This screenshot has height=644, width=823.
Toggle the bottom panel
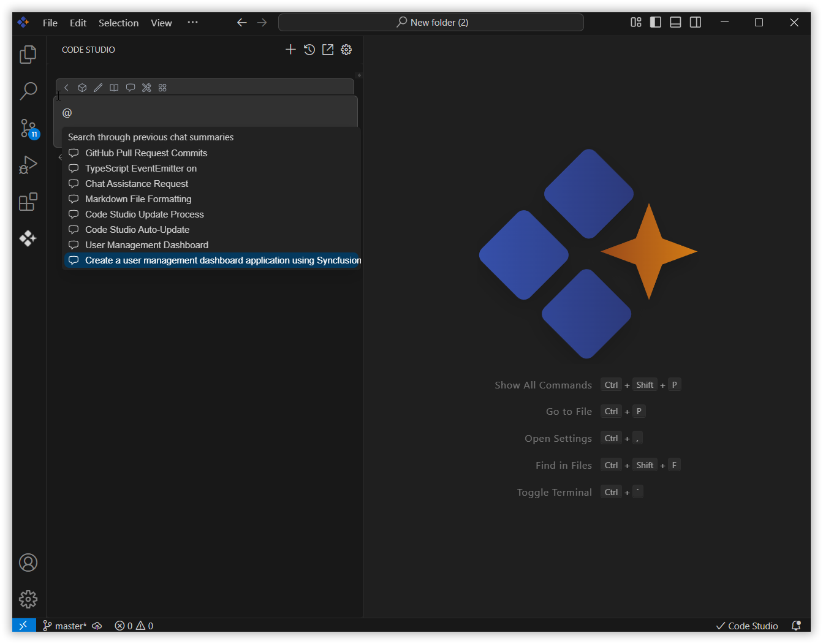[x=675, y=22]
